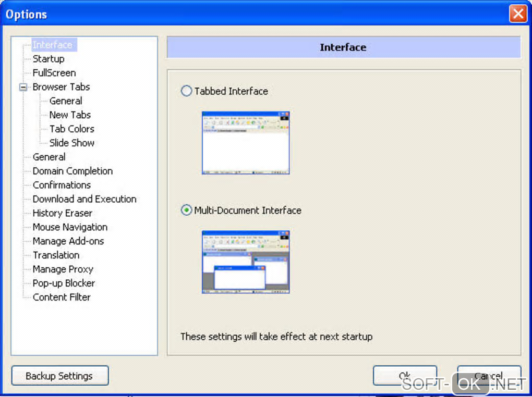Open the FullScreen options page
This screenshot has height=397, width=532.
coord(54,73)
